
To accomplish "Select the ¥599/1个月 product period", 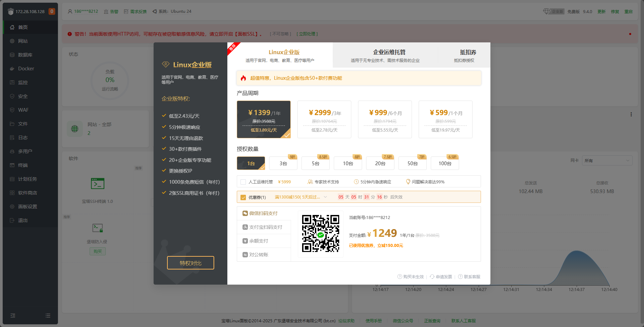I will pyautogui.click(x=446, y=119).
